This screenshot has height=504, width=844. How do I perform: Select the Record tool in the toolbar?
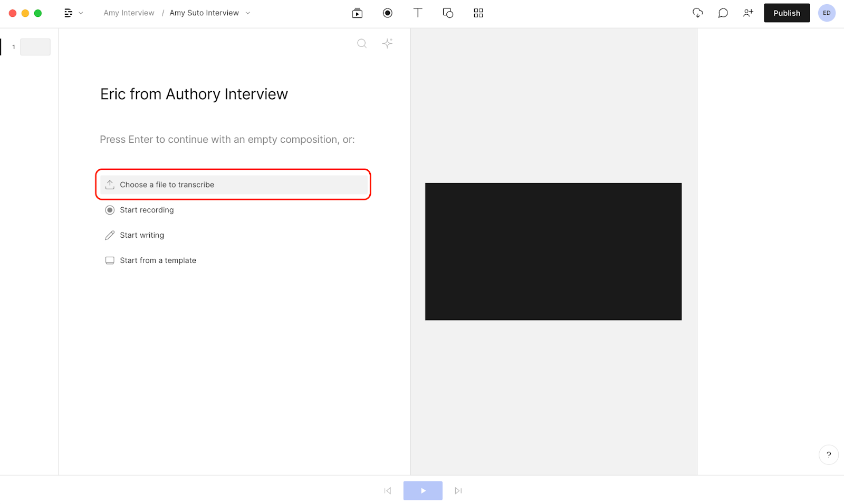click(x=387, y=13)
